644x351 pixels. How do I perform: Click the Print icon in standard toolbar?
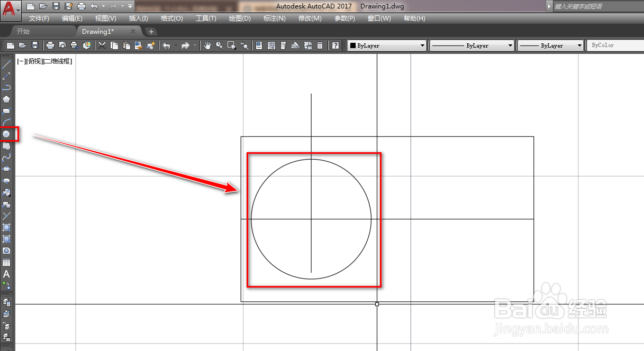(50, 45)
